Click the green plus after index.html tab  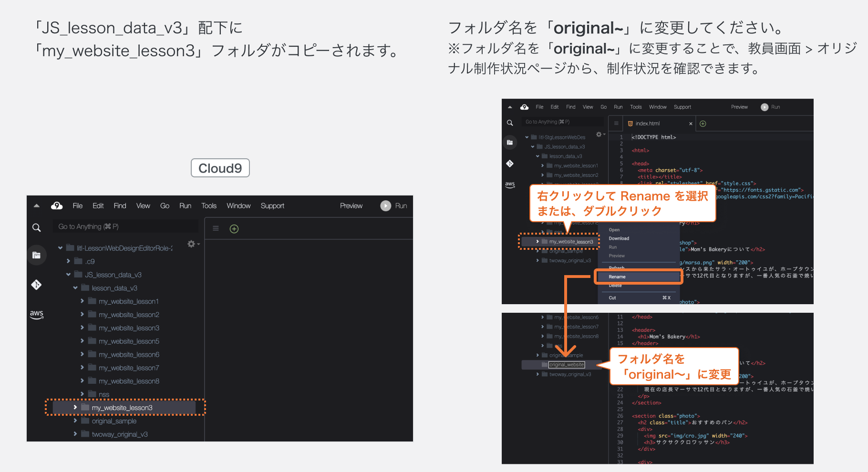pyautogui.click(x=703, y=123)
